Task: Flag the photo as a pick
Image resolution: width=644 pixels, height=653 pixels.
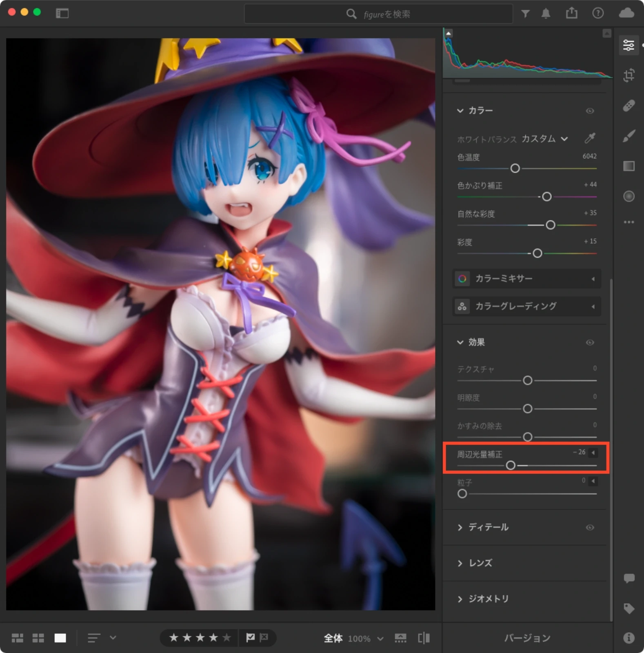Action: point(251,637)
